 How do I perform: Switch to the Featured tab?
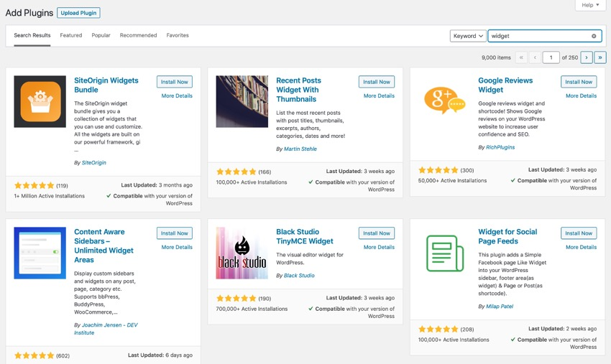tap(71, 35)
